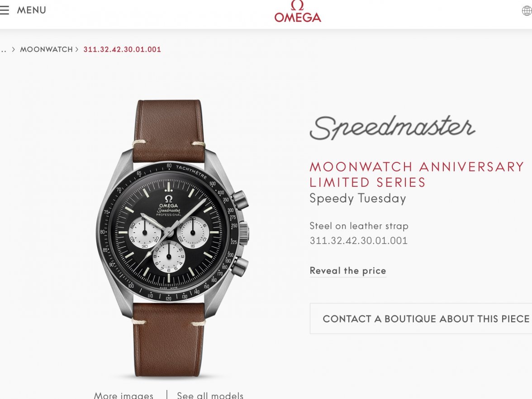See all models

click(210, 395)
